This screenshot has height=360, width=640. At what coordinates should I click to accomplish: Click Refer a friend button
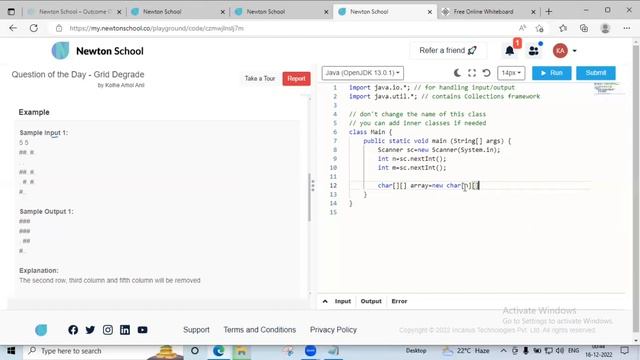click(x=448, y=51)
